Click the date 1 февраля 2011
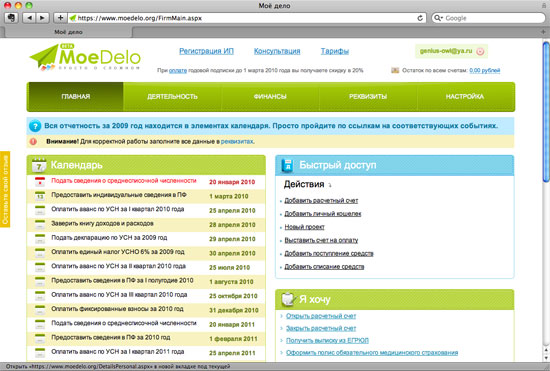The width and height of the screenshot is (550, 371). [233, 339]
